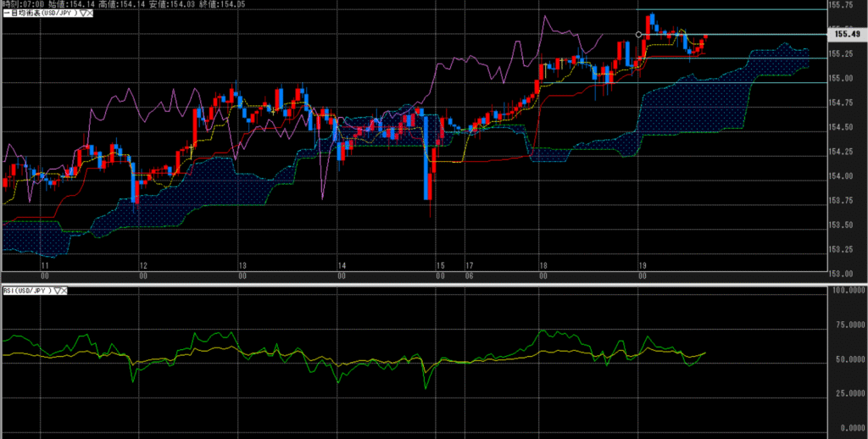Click the 25.0000 level on the RSI axis
The height and width of the screenshot is (439, 868).
847,392
